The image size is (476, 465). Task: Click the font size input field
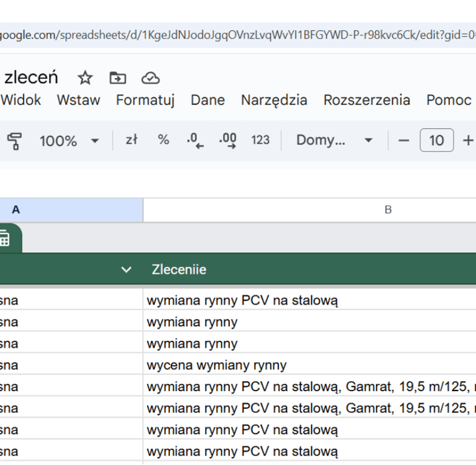click(x=436, y=141)
